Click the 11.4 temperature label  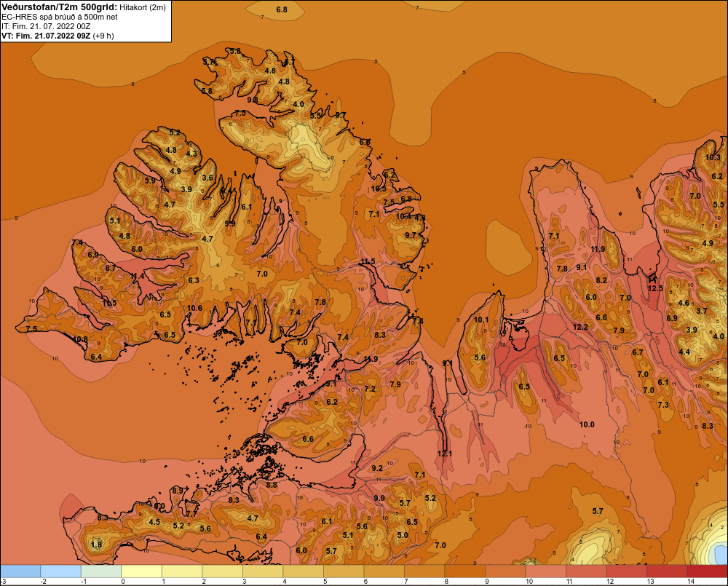click(138, 277)
